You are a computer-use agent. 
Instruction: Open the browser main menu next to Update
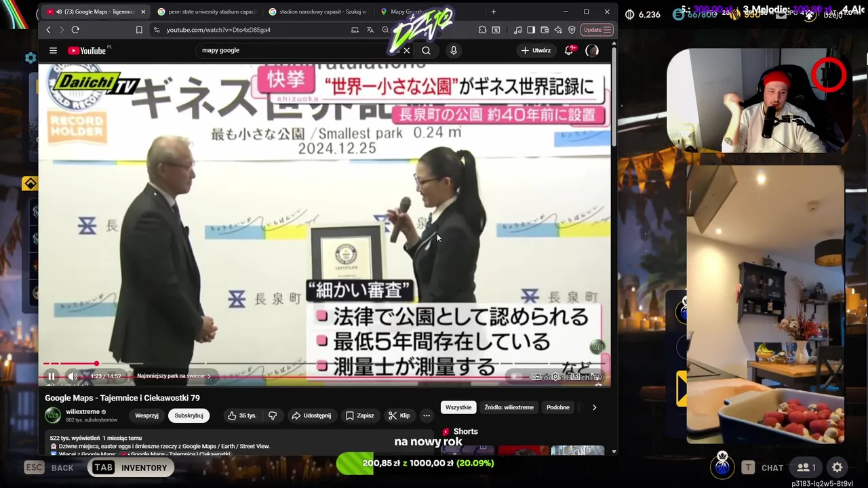point(608,30)
